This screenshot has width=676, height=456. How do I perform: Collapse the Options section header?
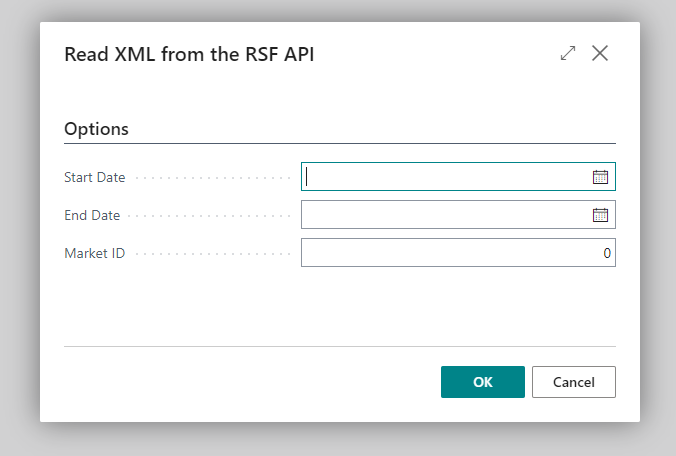[96, 129]
